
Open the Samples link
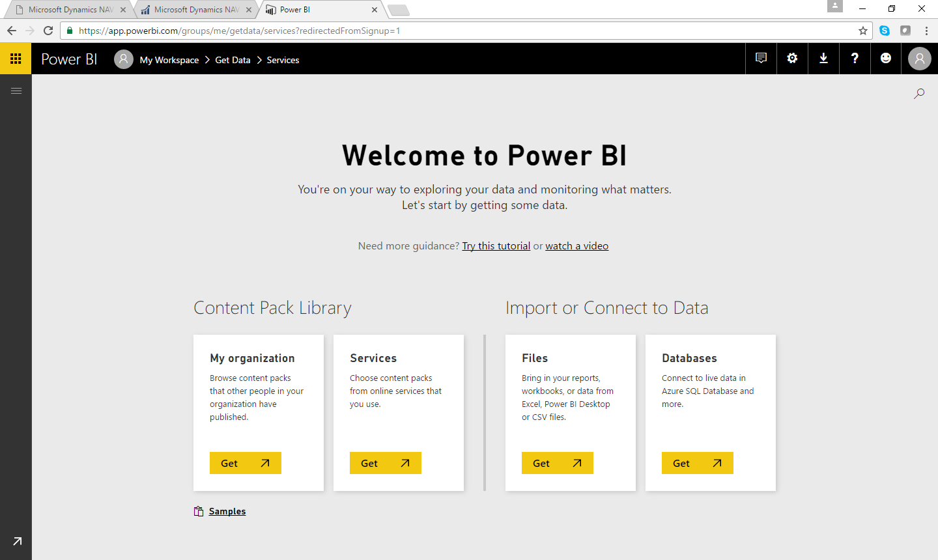coord(227,511)
